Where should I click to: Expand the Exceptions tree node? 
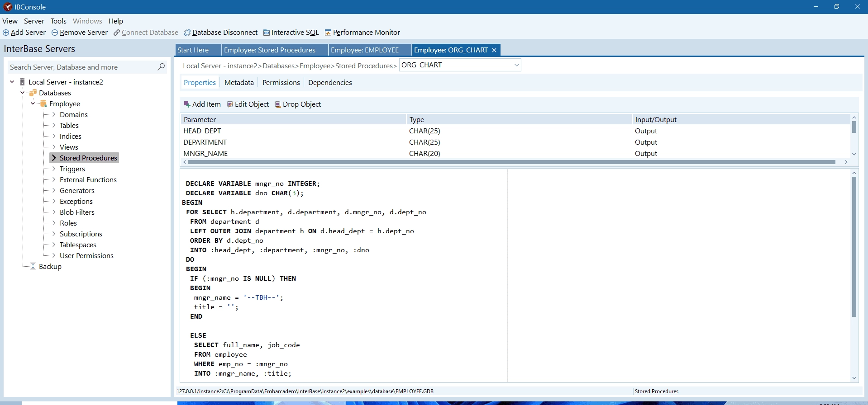point(54,201)
